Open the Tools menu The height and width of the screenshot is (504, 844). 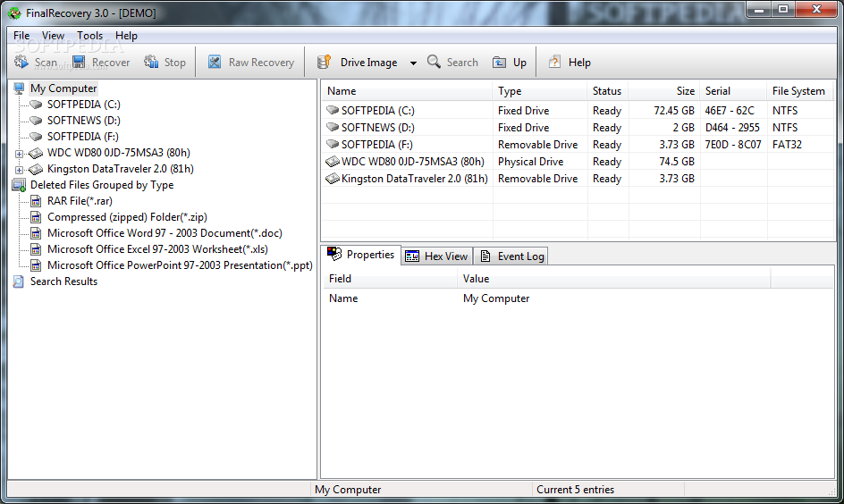(89, 36)
